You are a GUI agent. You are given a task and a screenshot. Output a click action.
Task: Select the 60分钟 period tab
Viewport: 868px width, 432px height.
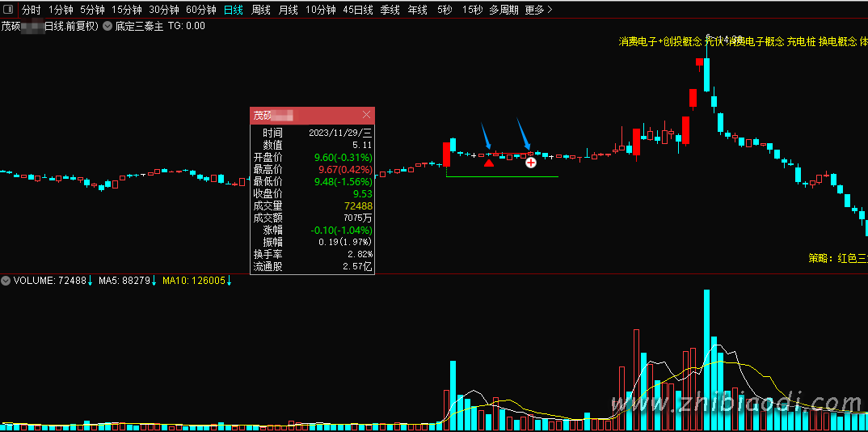201,10
